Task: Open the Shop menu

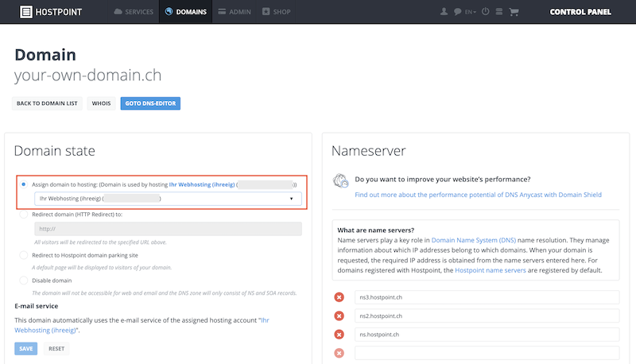Action: (276, 12)
